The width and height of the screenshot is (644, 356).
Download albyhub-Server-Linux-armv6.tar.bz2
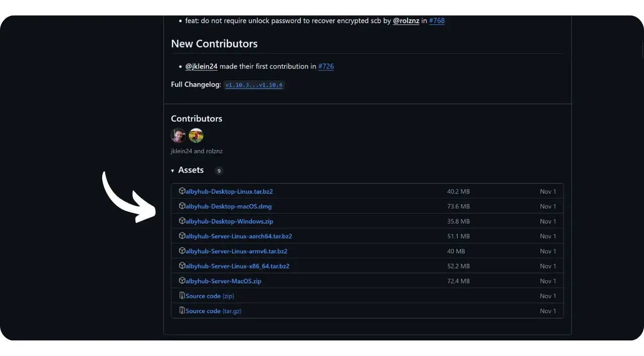236,251
